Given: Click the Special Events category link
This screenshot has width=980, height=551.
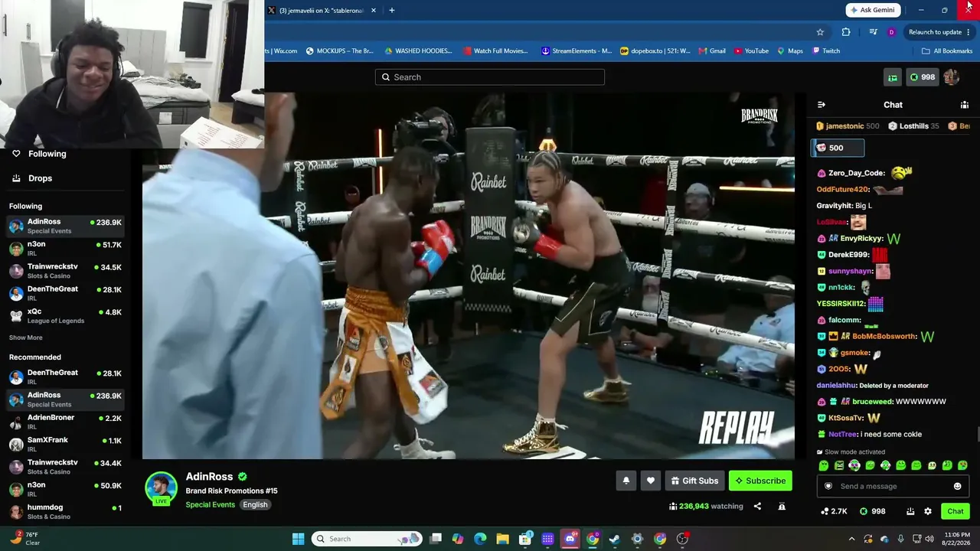Looking at the screenshot, I should [210, 505].
